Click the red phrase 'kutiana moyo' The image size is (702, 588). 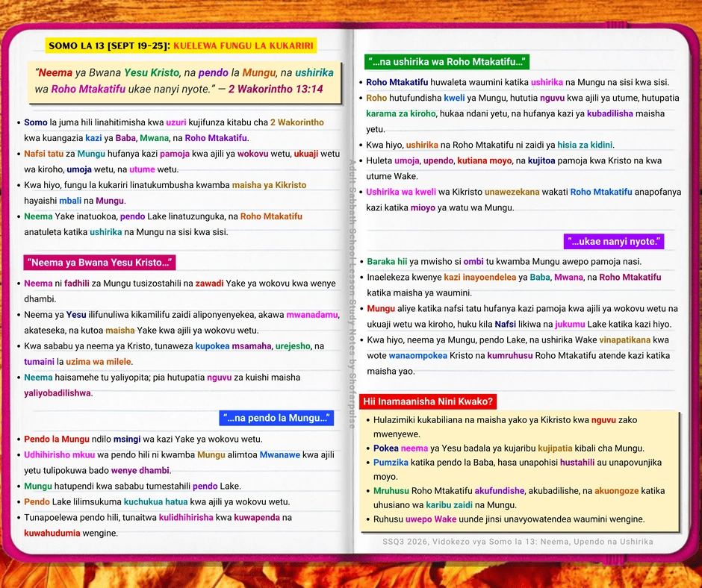(485, 160)
